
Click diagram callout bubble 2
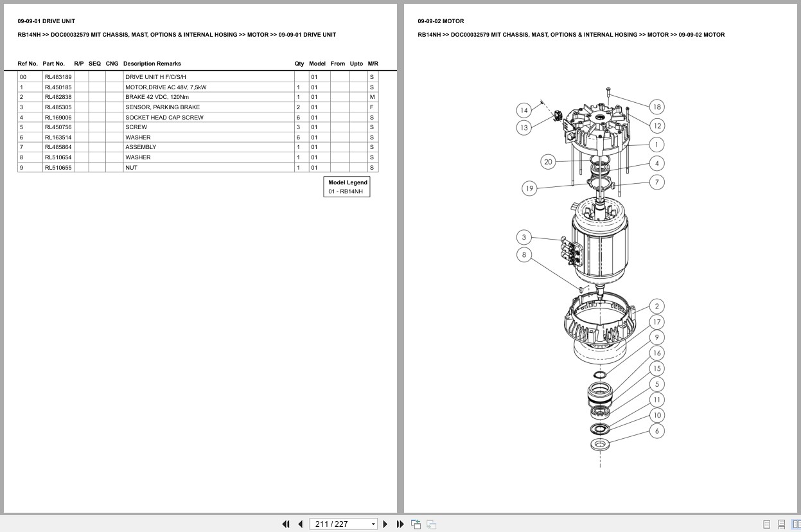point(656,306)
